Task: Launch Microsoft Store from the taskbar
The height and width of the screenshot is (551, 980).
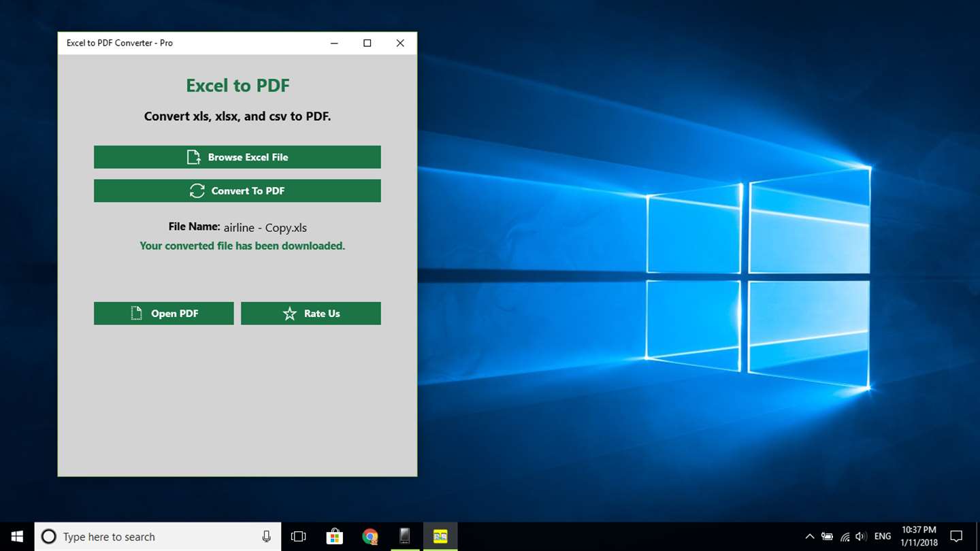Action: [334, 537]
